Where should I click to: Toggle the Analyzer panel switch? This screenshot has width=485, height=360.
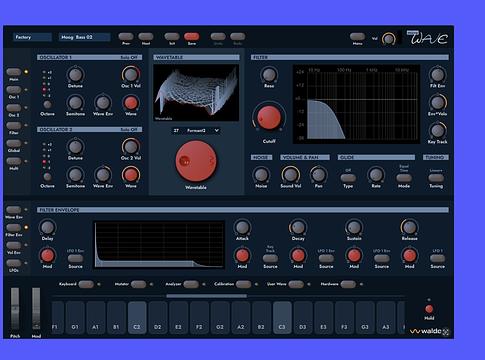point(191,284)
